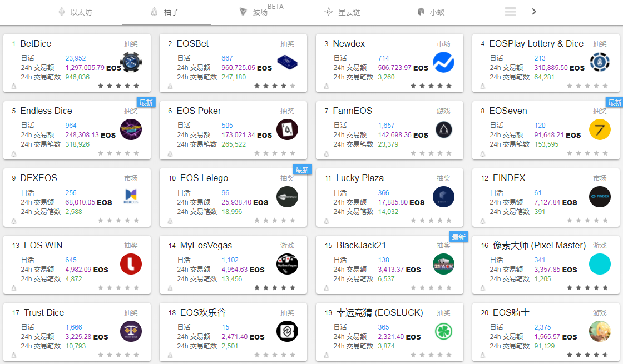This screenshot has width=623, height=364.
Task: Click EOS骑士 transactions 91,129
Action: [x=545, y=346]
